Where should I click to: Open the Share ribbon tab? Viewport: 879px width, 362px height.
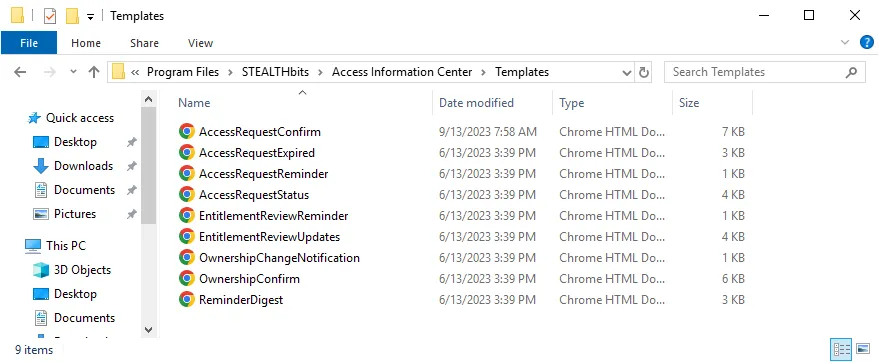(x=144, y=43)
